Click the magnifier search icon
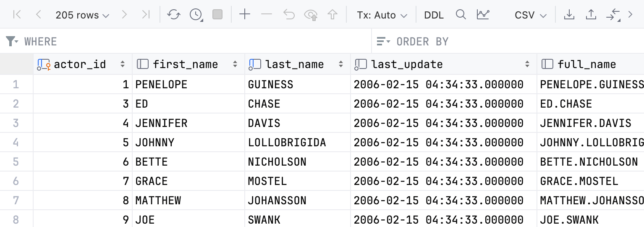Image resolution: width=644 pixels, height=227 pixels. pyautogui.click(x=461, y=15)
